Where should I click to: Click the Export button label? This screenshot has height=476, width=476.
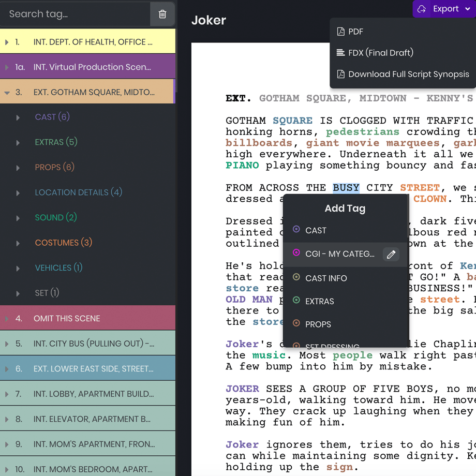point(445,9)
